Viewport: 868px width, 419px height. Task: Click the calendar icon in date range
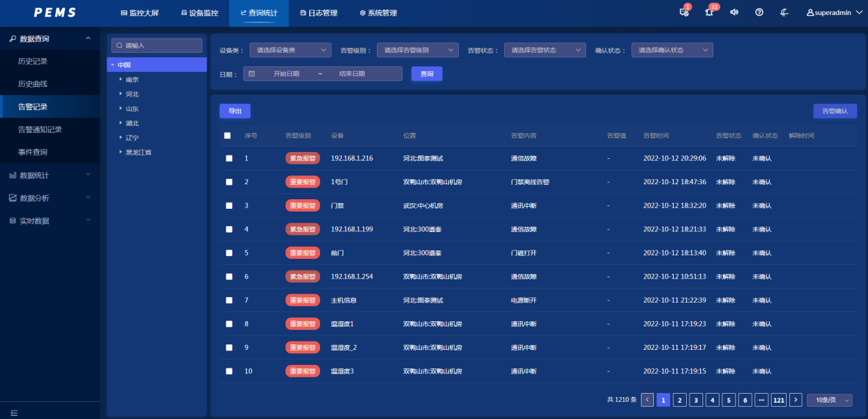pyautogui.click(x=252, y=73)
